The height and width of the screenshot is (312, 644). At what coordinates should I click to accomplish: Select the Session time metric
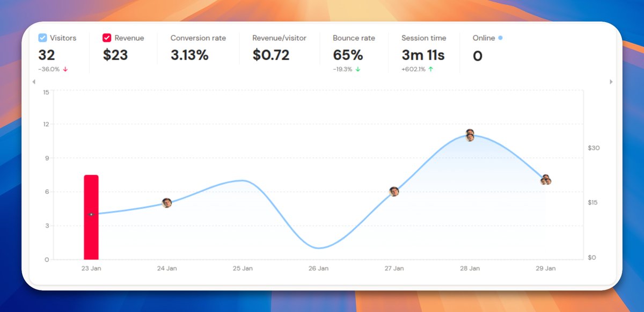pyautogui.click(x=423, y=53)
